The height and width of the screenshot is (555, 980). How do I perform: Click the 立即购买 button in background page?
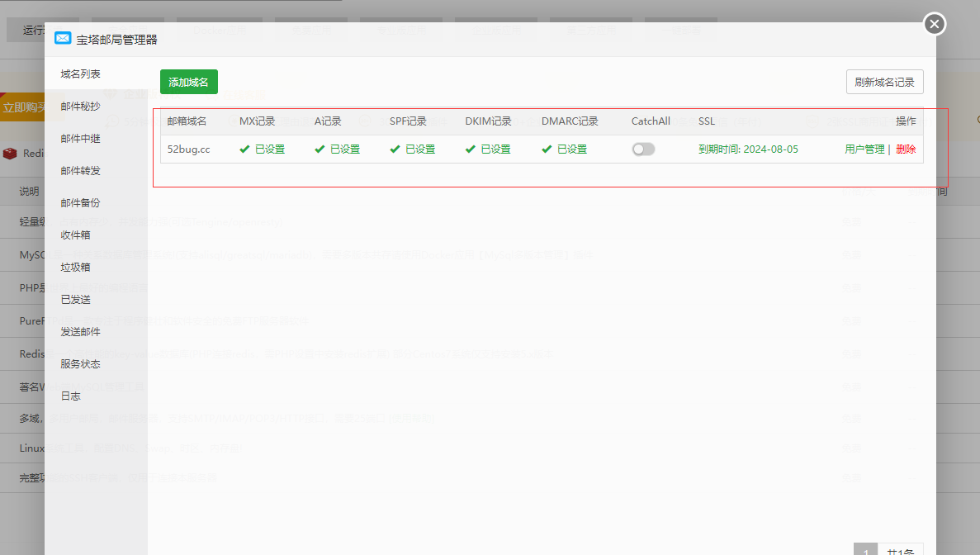(23, 107)
